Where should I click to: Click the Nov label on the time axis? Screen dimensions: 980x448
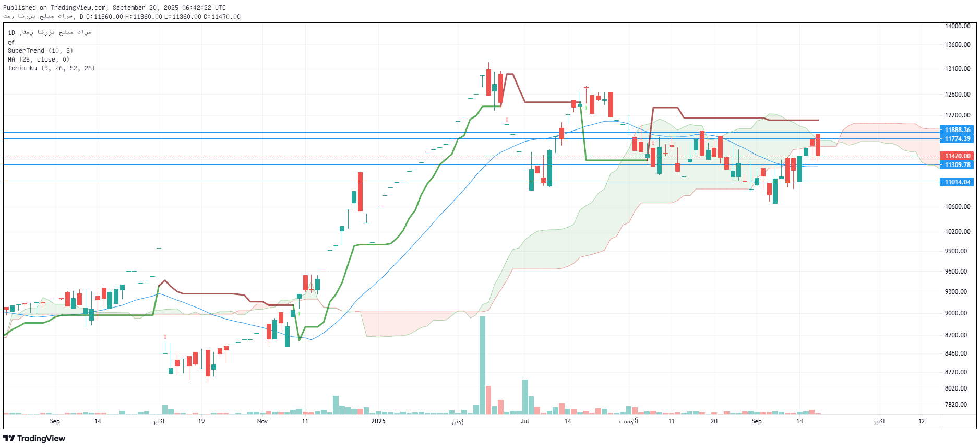(x=262, y=421)
